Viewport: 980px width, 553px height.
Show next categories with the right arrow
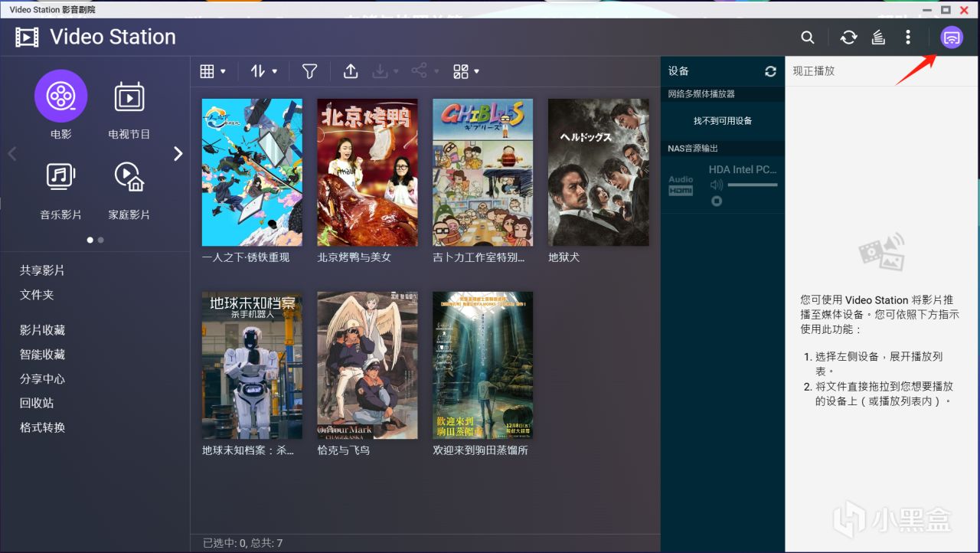(178, 154)
